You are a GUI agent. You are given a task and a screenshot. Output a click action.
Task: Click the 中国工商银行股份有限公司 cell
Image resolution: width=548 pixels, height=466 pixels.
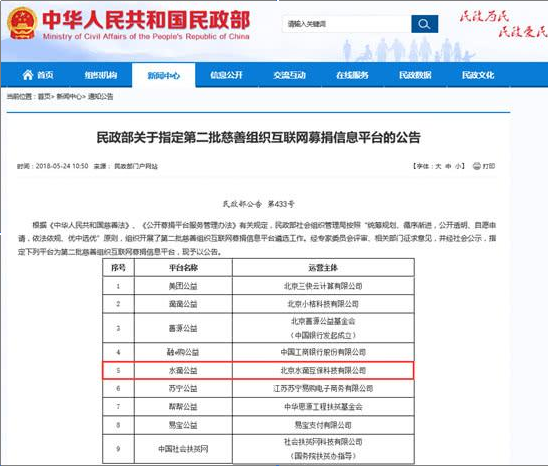point(323,352)
